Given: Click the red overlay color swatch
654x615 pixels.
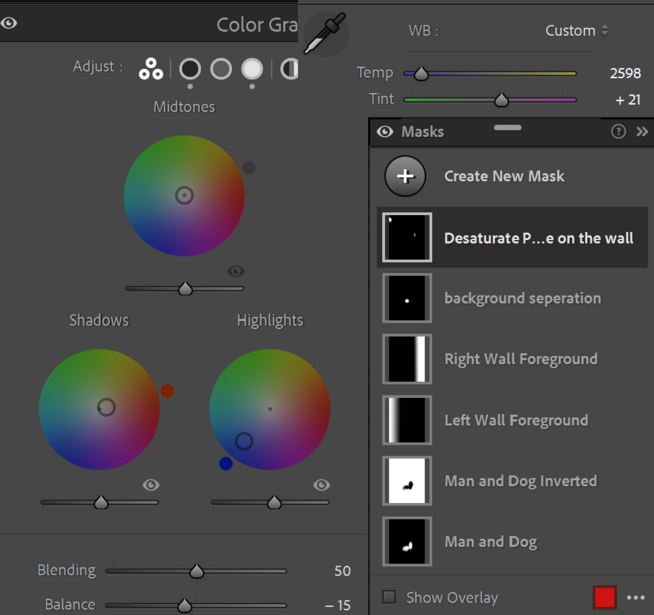Looking at the screenshot, I should [605, 597].
